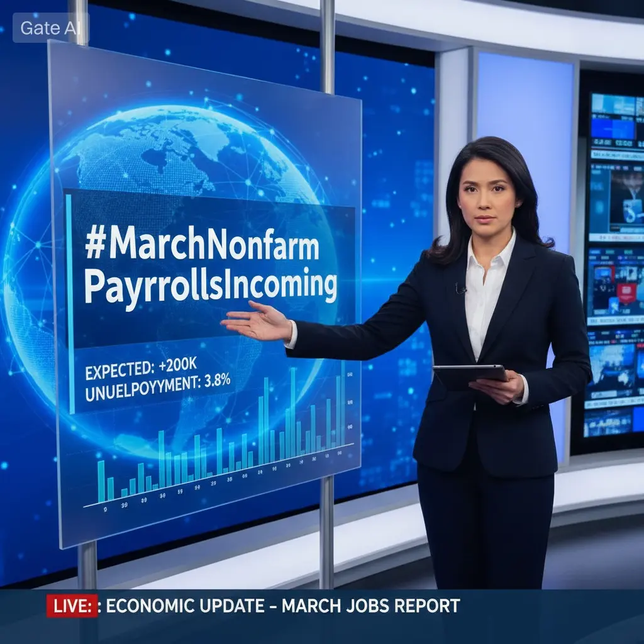Select the 'ECONOMIC UPDATE – MARCH JOBS REPORT' ticker text
644x644 pixels.
[x=282, y=606]
